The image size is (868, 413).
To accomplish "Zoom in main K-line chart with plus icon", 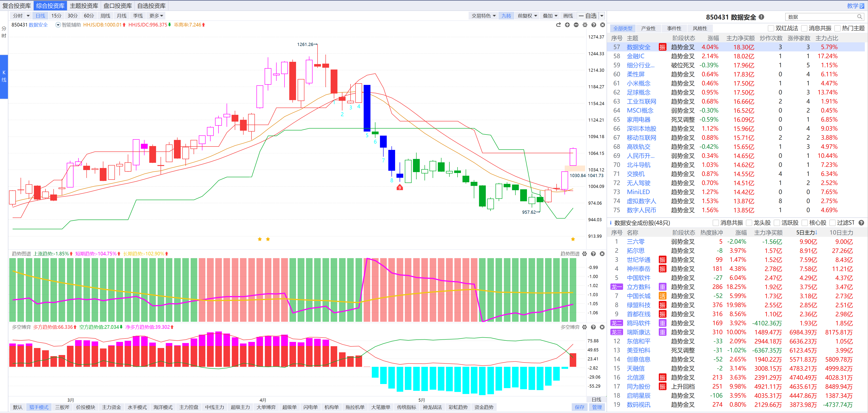I will [x=567, y=25].
